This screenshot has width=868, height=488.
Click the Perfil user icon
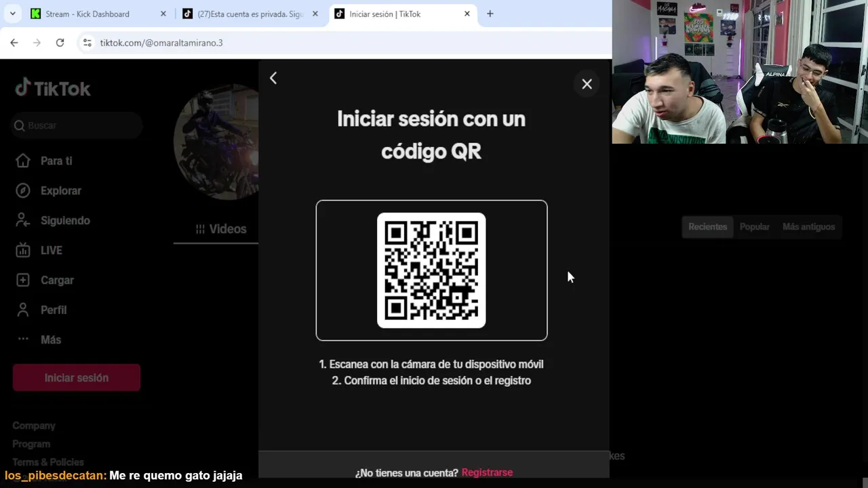(x=23, y=310)
